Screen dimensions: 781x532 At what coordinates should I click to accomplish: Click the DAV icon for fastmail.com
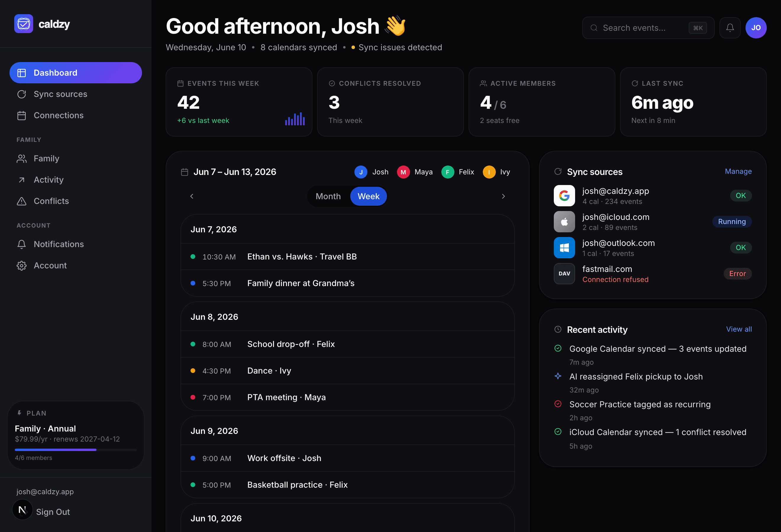564,274
